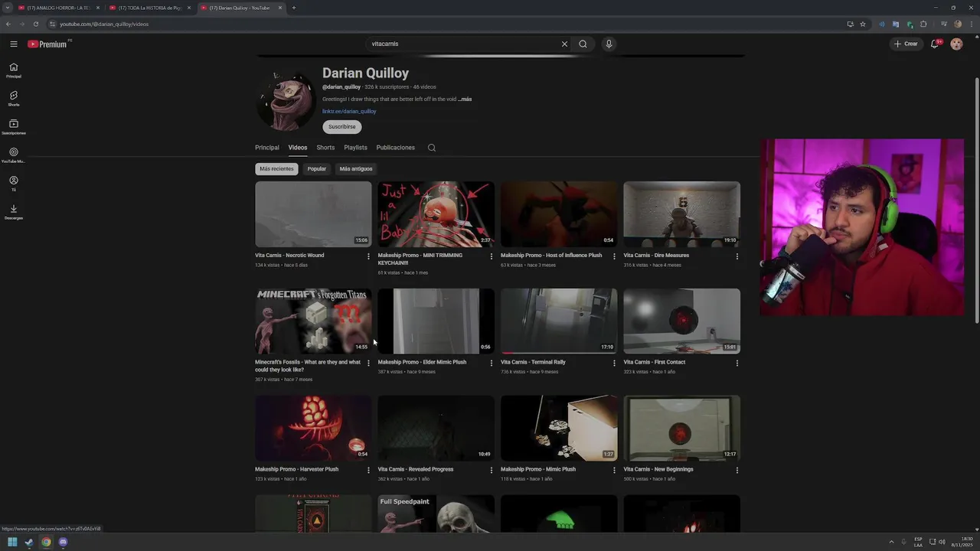Search within channel using the tab-row magnifier

432,148
